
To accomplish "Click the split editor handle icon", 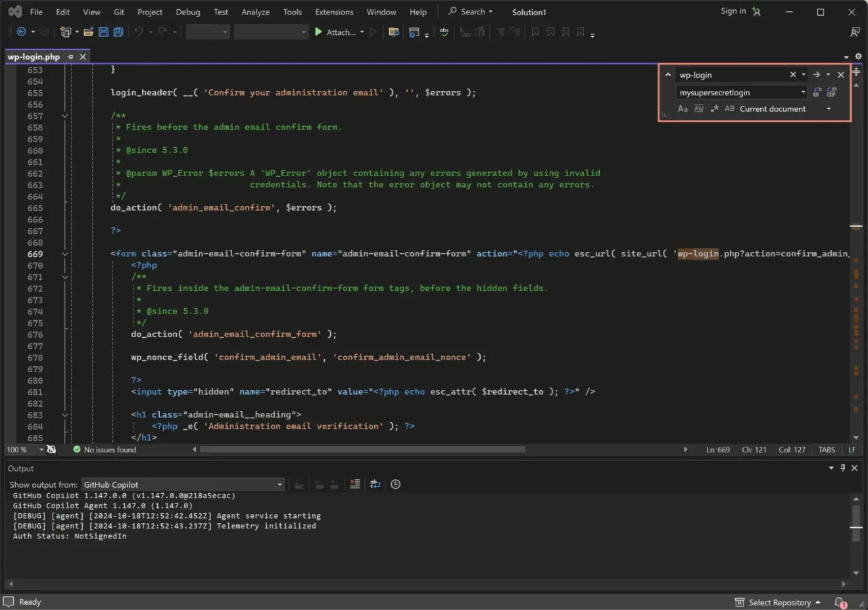I will click(856, 72).
